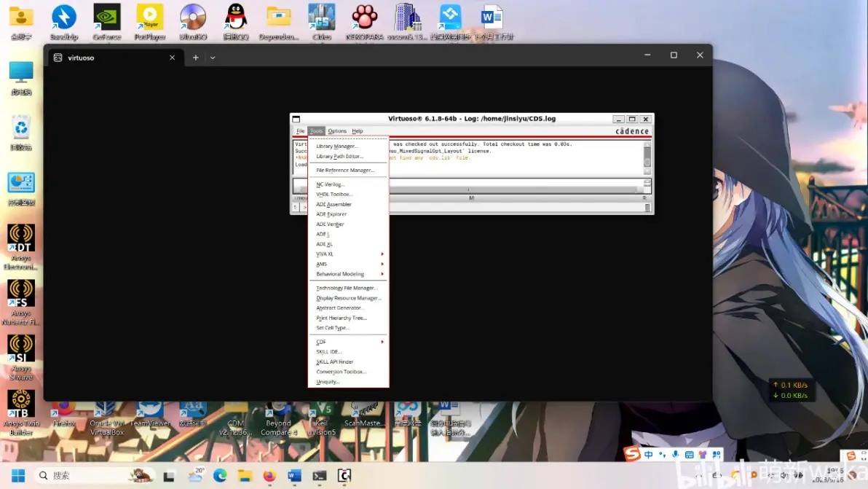868x489 pixels.
Task: Close the open Tools menu in the menu bar
Action: click(316, 131)
